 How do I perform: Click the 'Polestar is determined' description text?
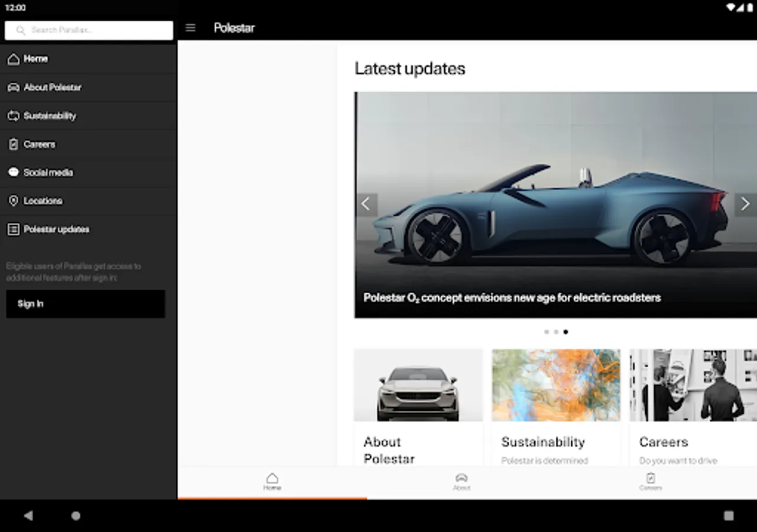(x=545, y=460)
